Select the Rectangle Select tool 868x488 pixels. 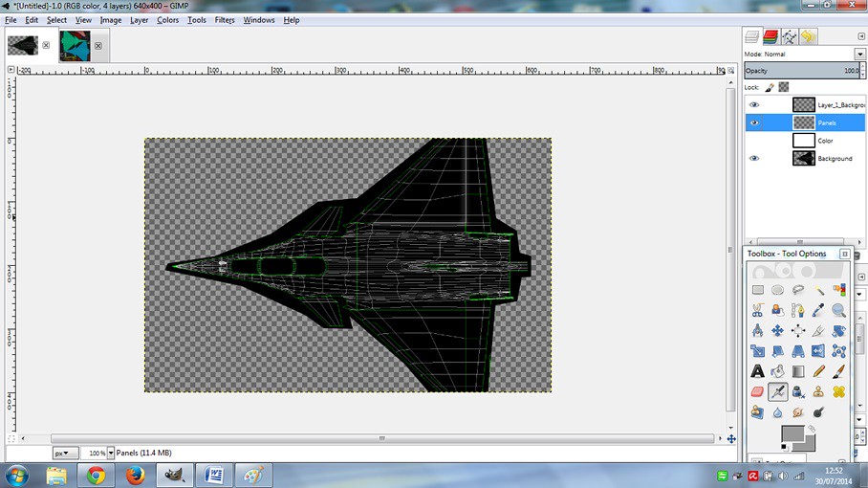point(758,290)
